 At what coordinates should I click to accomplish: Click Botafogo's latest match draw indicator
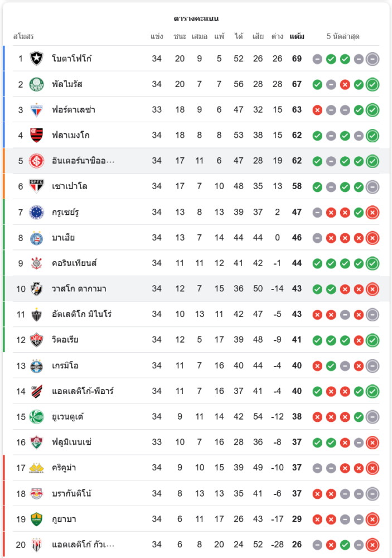click(372, 59)
